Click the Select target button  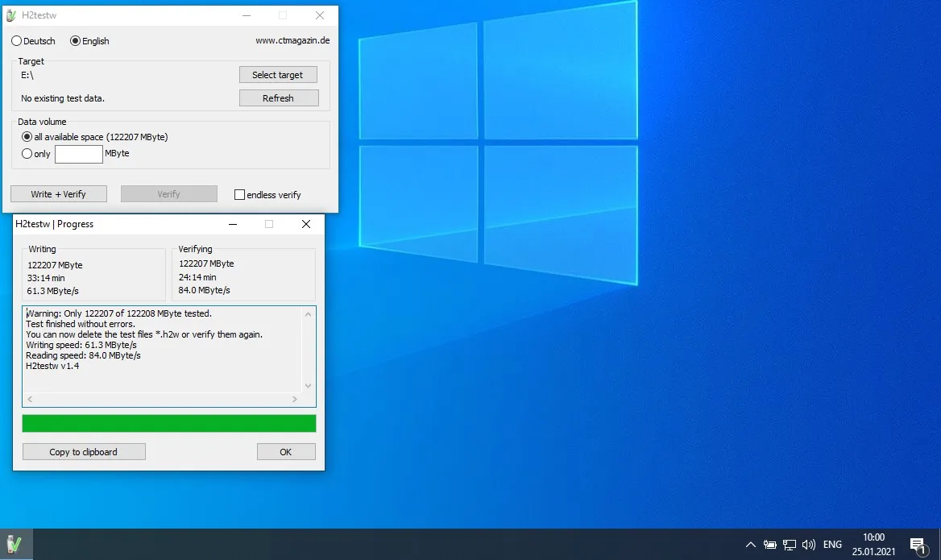(x=278, y=74)
